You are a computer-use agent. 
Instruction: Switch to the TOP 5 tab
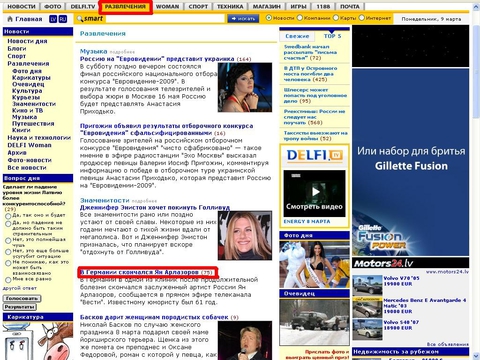(332, 36)
